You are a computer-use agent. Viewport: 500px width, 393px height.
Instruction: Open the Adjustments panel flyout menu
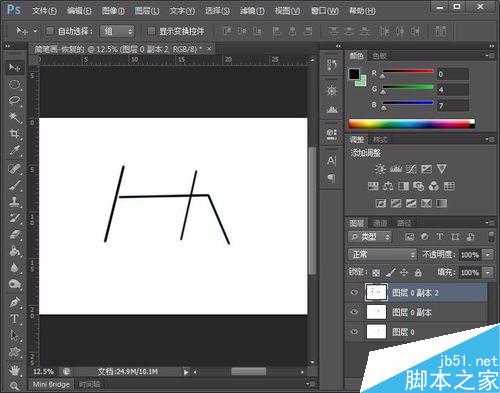(490, 140)
